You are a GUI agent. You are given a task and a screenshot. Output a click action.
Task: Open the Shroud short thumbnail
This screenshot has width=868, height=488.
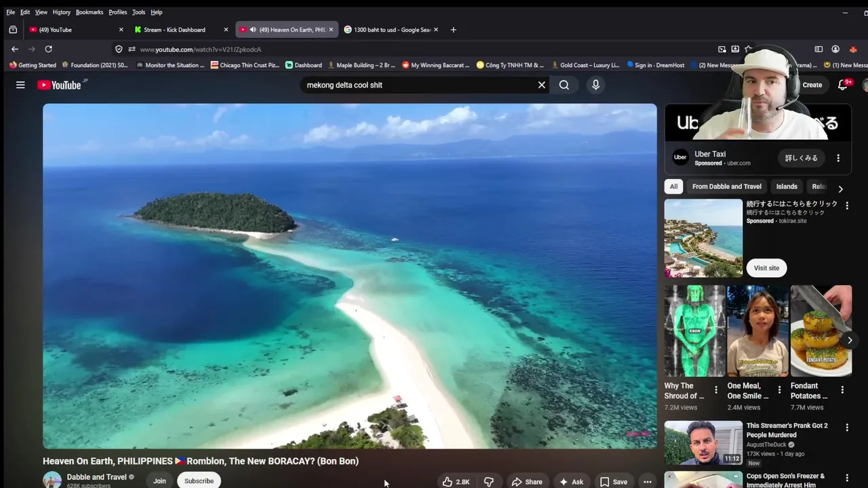[694, 331]
